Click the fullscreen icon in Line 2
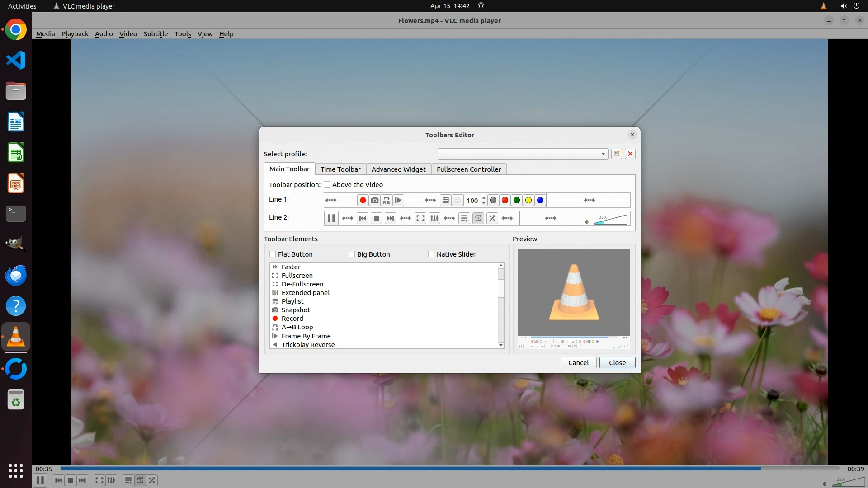The height and width of the screenshot is (488, 868). [420, 218]
